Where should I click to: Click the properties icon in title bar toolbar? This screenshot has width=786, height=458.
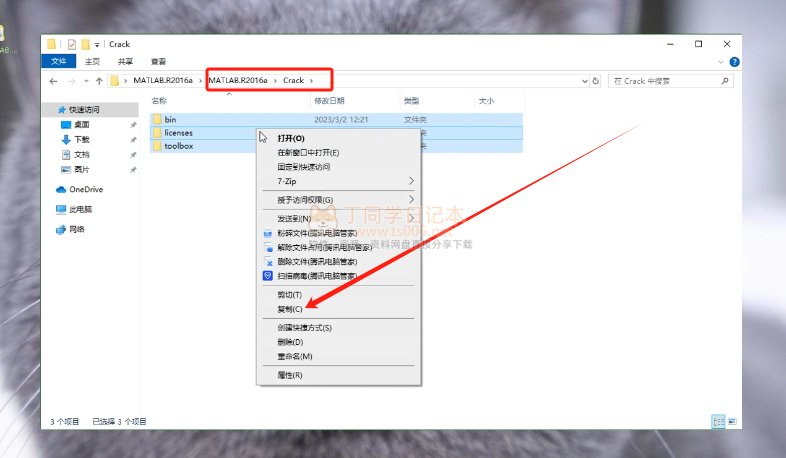[72, 44]
